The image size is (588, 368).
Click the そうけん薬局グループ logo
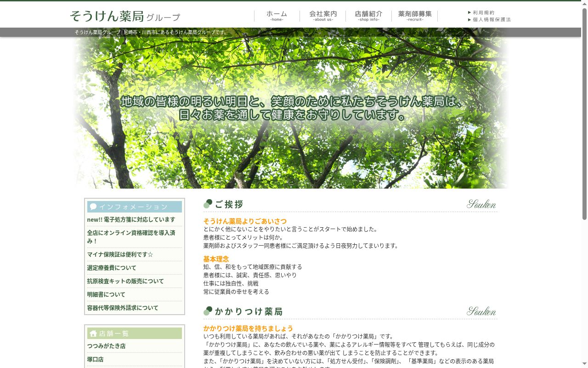click(x=125, y=16)
